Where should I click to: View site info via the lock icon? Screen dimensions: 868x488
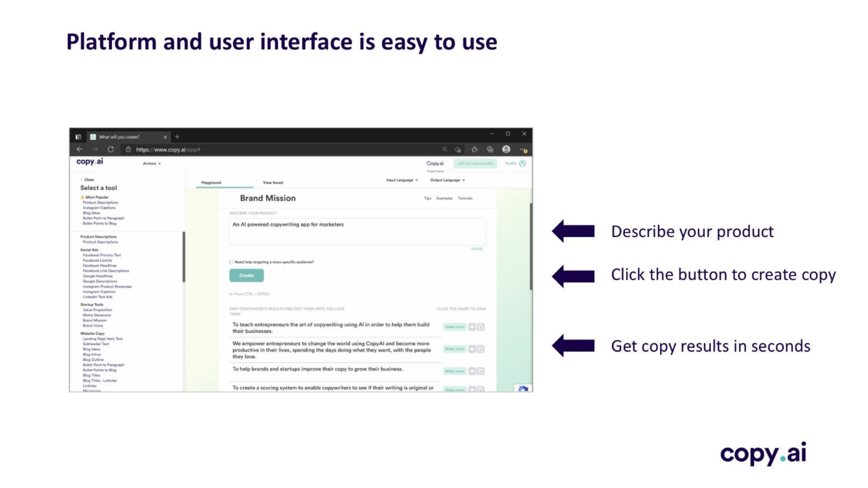128,149
